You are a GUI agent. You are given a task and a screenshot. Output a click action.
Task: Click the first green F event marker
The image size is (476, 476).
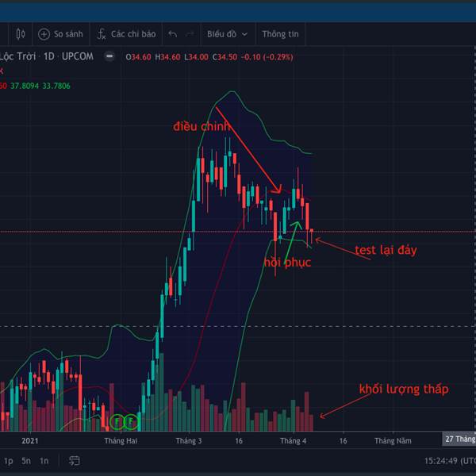[117, 422]
